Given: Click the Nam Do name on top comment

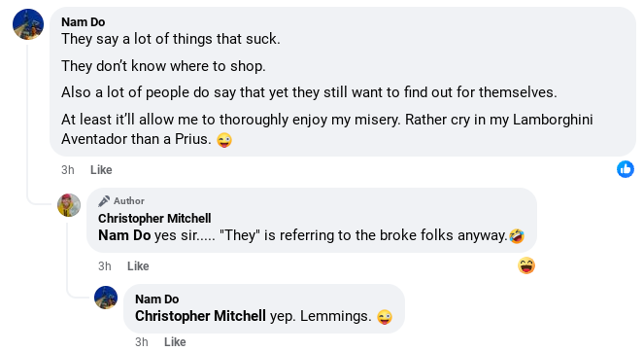Looking at the screenshot, I should (83, 21).
